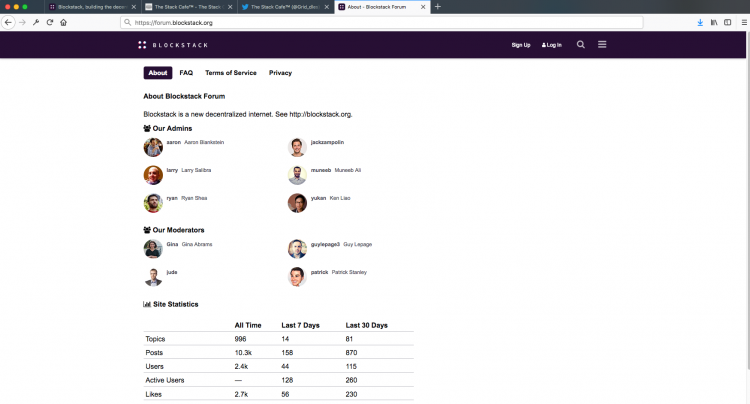
Task: Open the forum hamburger menu
Action: coord(602,44)
